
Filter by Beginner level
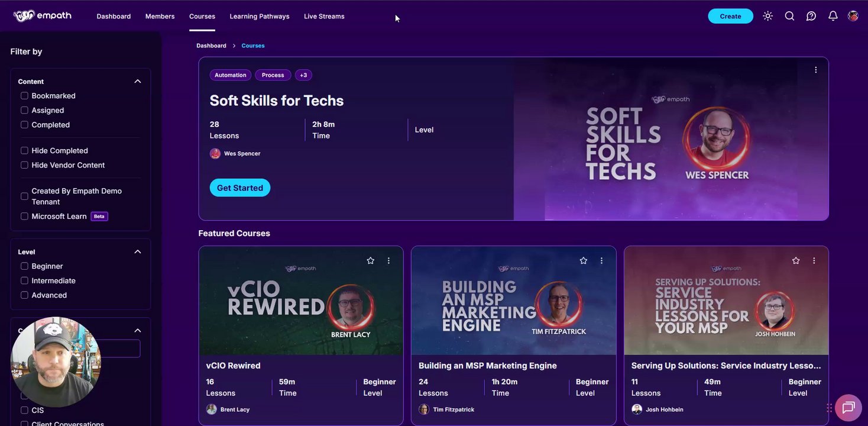point(24,266)
